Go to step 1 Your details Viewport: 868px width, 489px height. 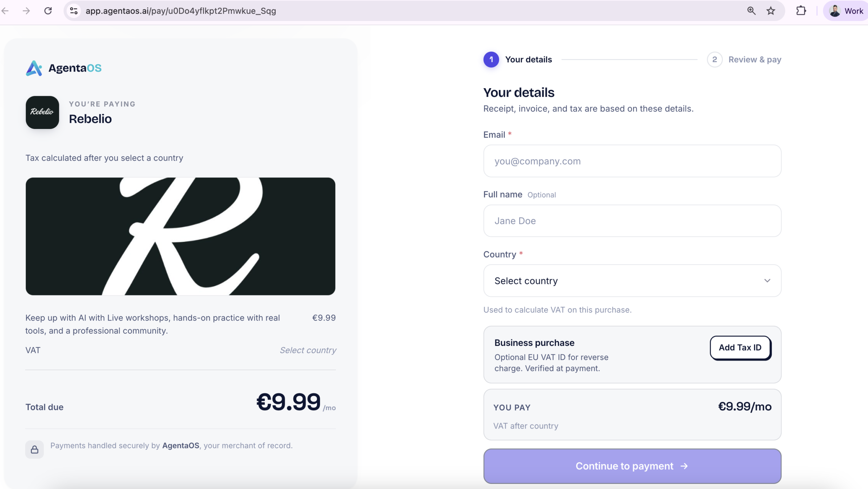click(518, 60)
